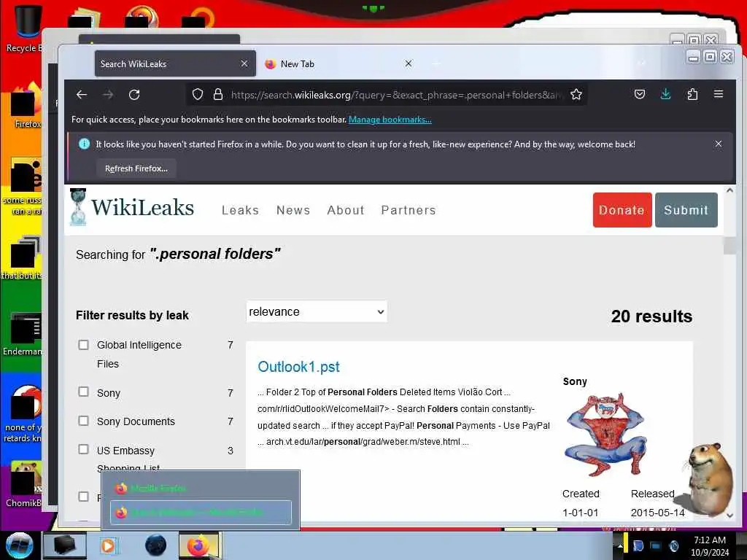Viewport: 747px width, 560px height.
Task: Click the "20 results" count text
Action: (x=651, y=316)
